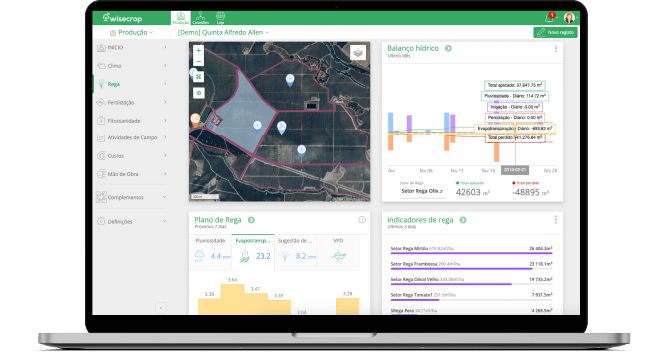Expand the Fertilização menu chevron
Image resolution: width=666 pixels, height=360 pixels.
tap(165, 102)
